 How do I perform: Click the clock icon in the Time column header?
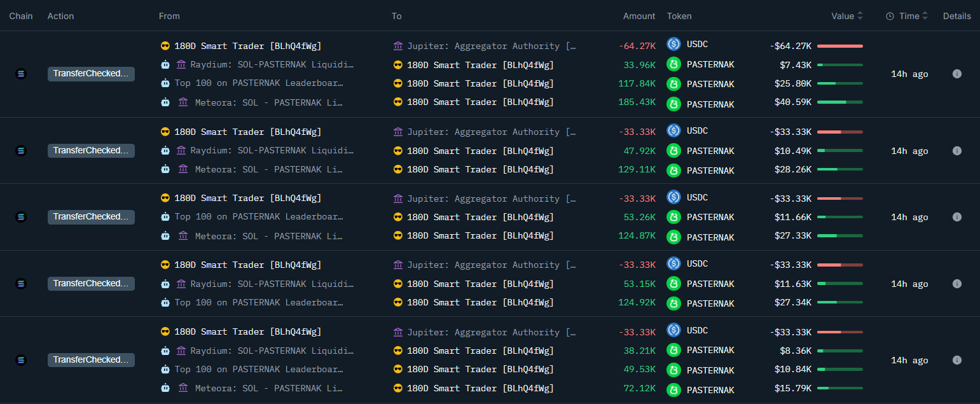coord(890,17)
